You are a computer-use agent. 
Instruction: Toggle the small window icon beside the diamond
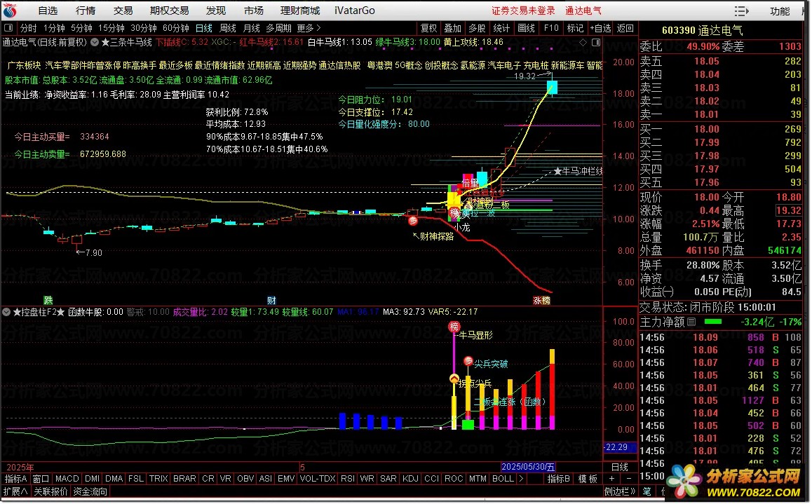[596, 43]
